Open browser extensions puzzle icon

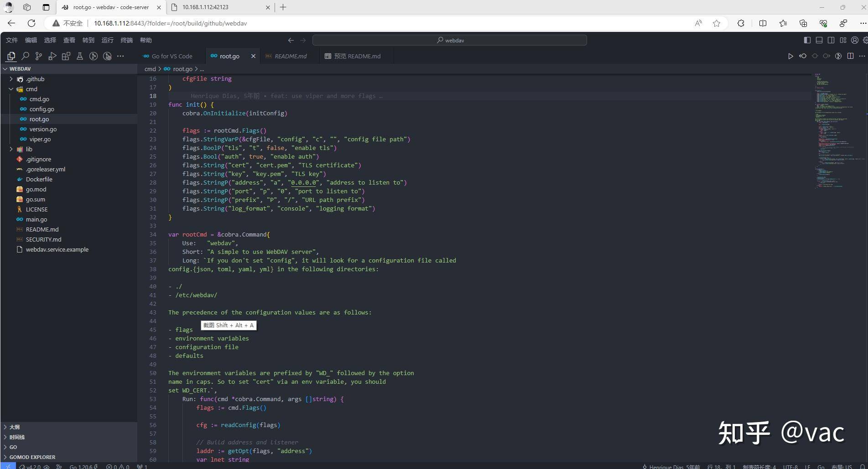741,23
